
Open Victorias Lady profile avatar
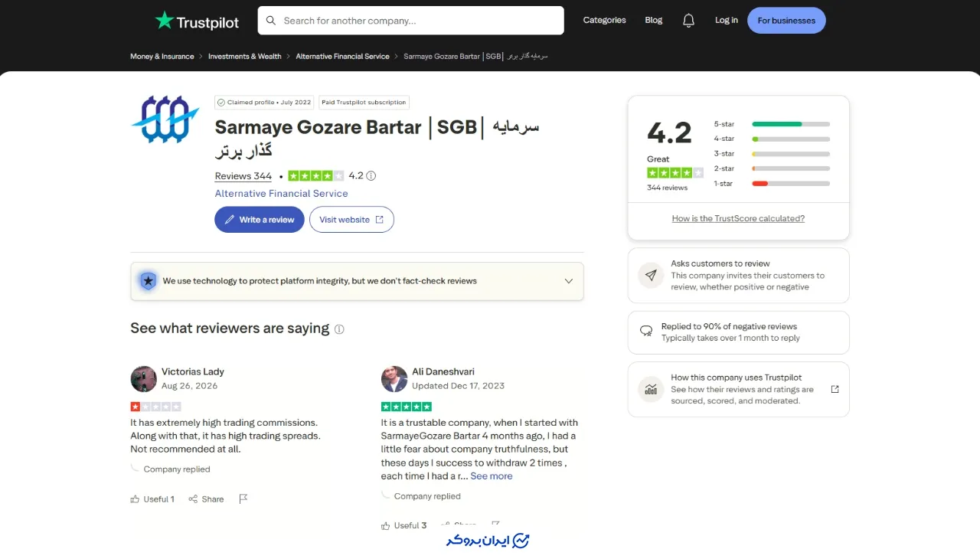pos(143,378)
